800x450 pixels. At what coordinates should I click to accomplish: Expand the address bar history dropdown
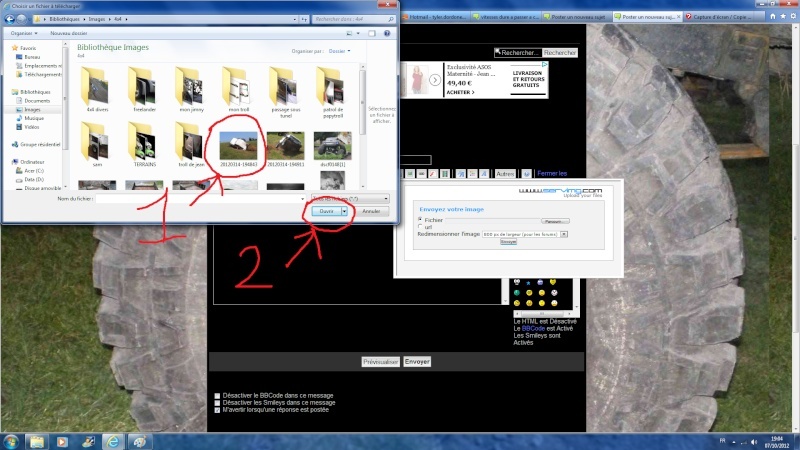click(x=295, y=19)
